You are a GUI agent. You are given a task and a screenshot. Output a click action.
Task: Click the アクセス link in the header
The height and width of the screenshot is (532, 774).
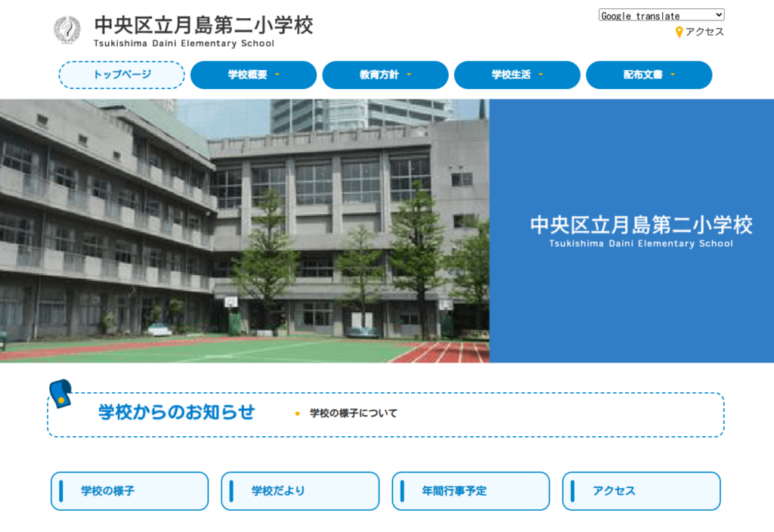click(704, 32)
